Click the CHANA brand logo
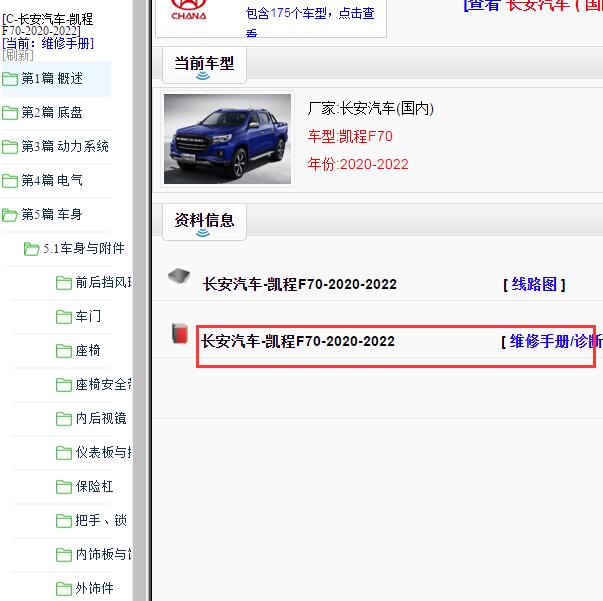Viewport: 603px width, 601px height. point(189,10)
